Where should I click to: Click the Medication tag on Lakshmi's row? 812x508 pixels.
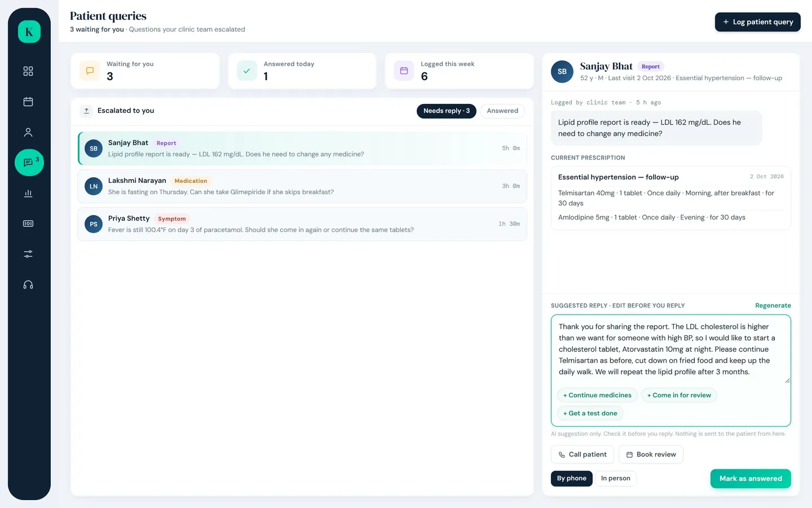191,181
